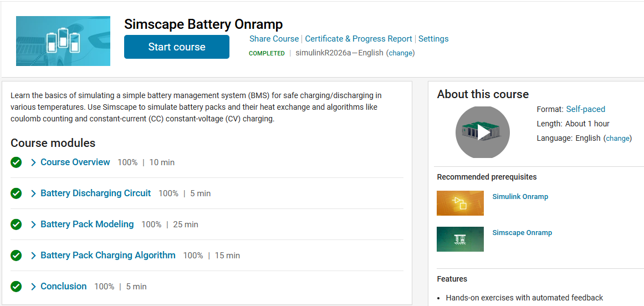Open the Simscape Onramp thumbnail image
Image resolution: width=644 pixels, height=306 pixels.
pyautogui.click(x=460, y=239)
